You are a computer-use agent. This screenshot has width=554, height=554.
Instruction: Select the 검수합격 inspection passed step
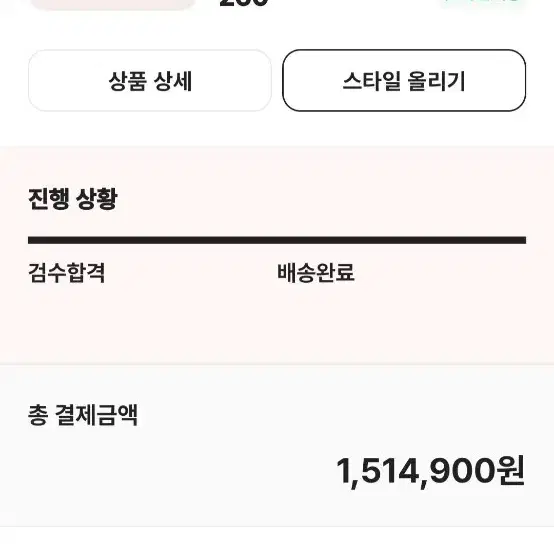67,273
